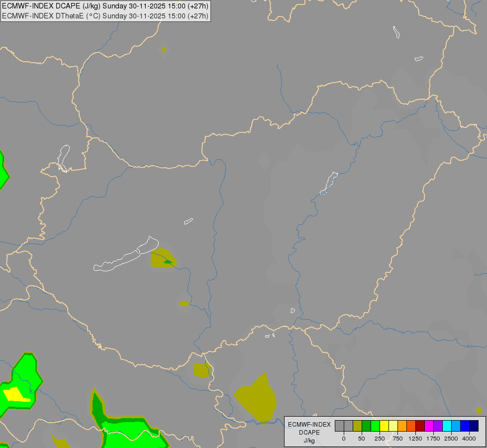This screenshot has width=487, height=448.
Task: Click the '750' legend scale label
Action: coord(397,439)
